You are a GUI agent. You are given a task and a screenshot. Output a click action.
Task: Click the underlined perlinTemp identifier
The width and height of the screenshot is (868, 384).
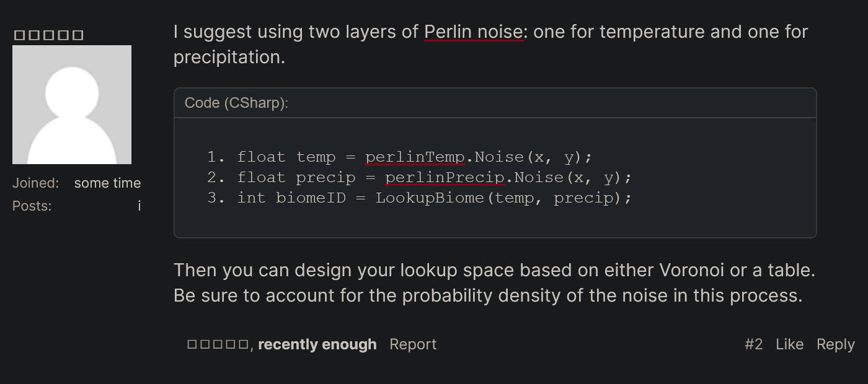coord(415,157)
